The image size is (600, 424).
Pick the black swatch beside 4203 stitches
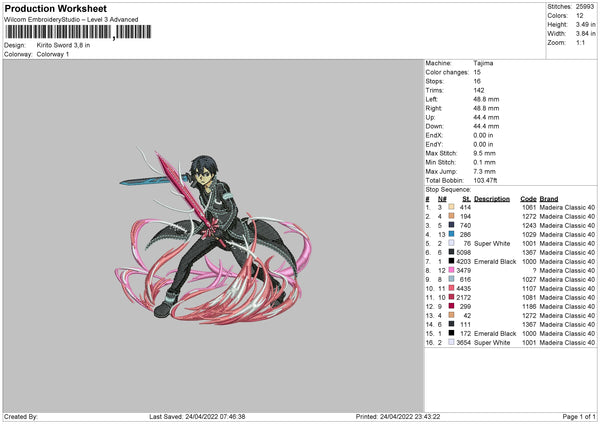point(451,261)
